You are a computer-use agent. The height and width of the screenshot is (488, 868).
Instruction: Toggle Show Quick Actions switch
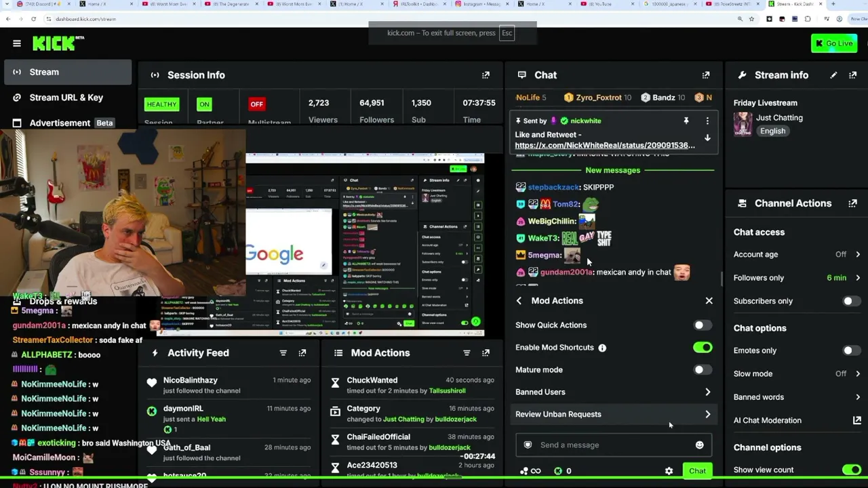(703, 325)
